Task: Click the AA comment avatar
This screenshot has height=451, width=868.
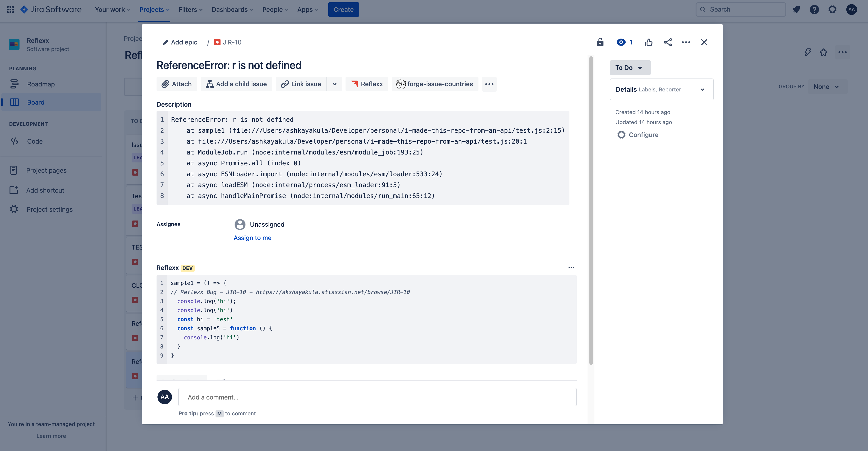Action: pyautogui.click(x=165, y=397)
